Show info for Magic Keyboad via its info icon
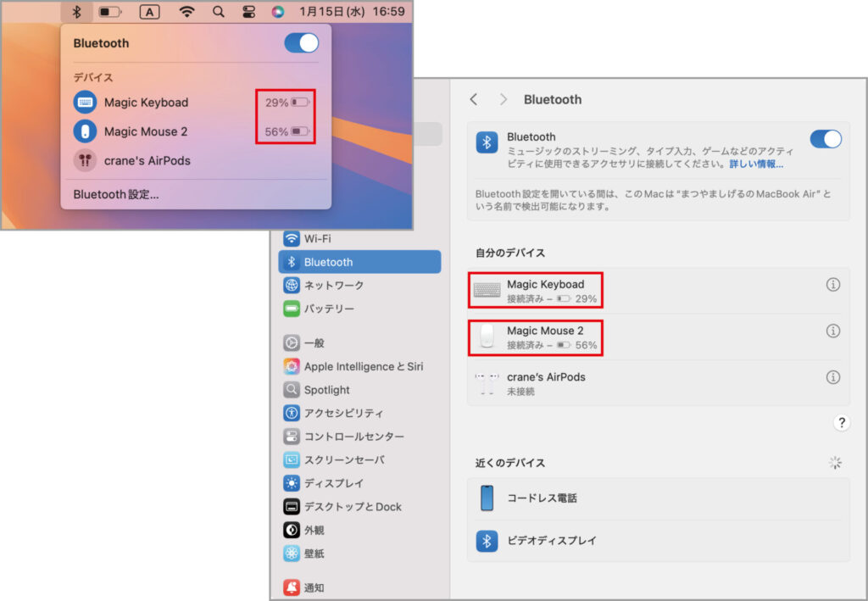 tap(833, 285)
